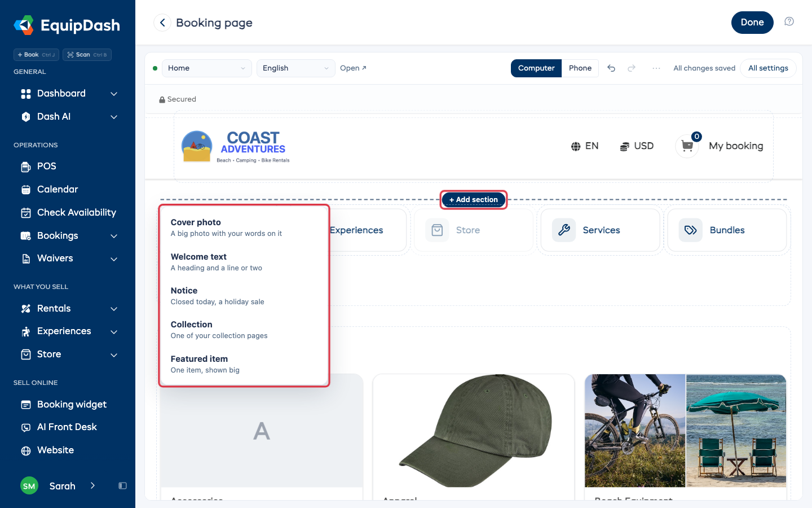Click the USD currency coins icon
This screenshot has width=812, height=508.
coord(625,146)
